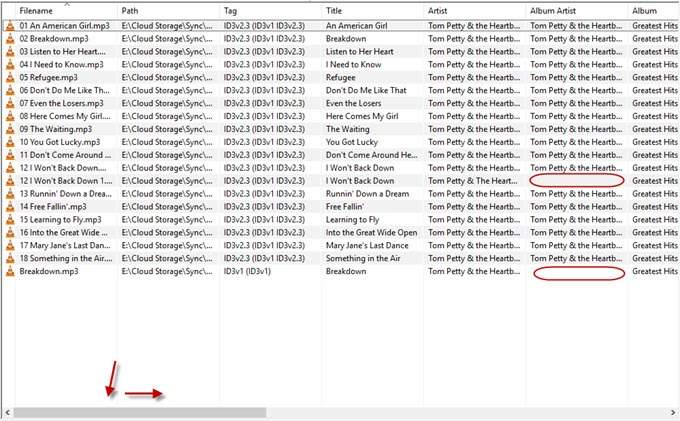This screenshot has width=680, height=421.
Task: Click VLC icon of 10 You Got Lucky.mp3
Action: pyautogui.click(x=10, y=143)
